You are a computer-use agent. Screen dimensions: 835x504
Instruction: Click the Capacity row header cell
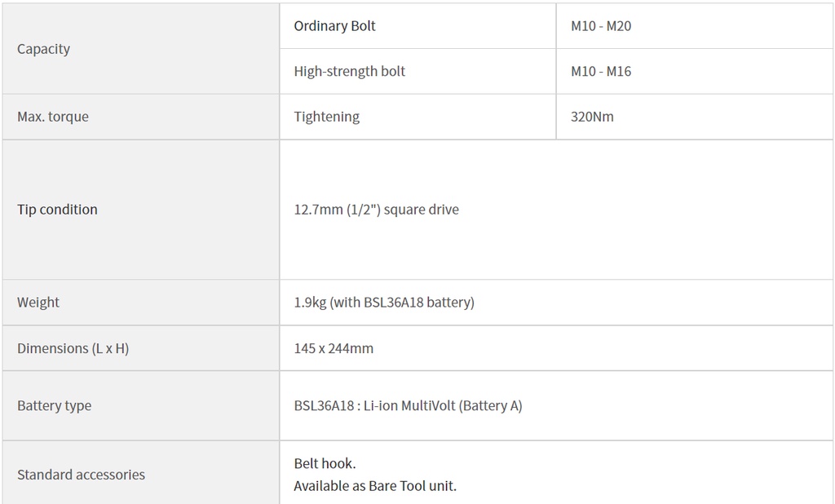tap(140, 48)
